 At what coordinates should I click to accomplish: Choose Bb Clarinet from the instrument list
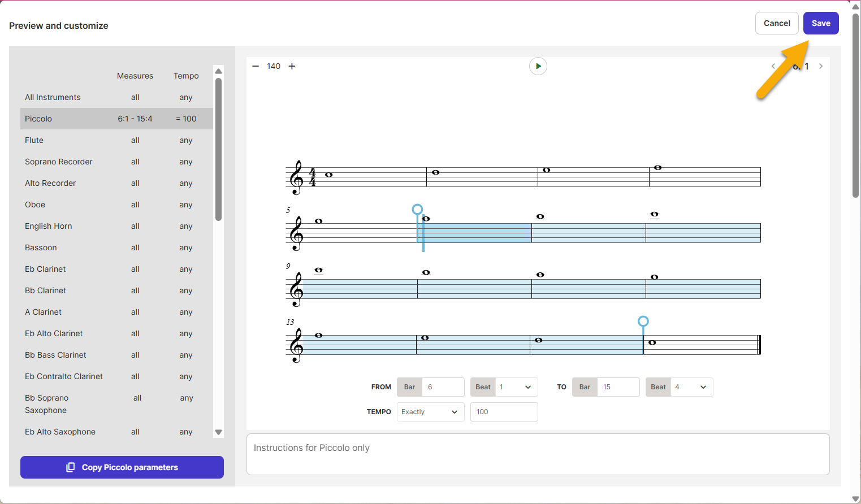46,290
